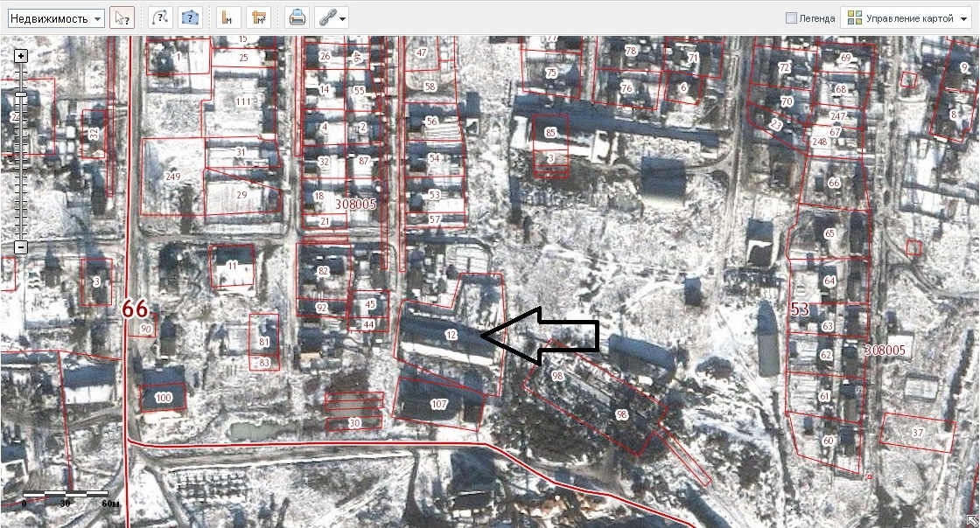The image size is (980, 528).
Task: Select parcel 78 on the map
Action: [x=631, y=52]
